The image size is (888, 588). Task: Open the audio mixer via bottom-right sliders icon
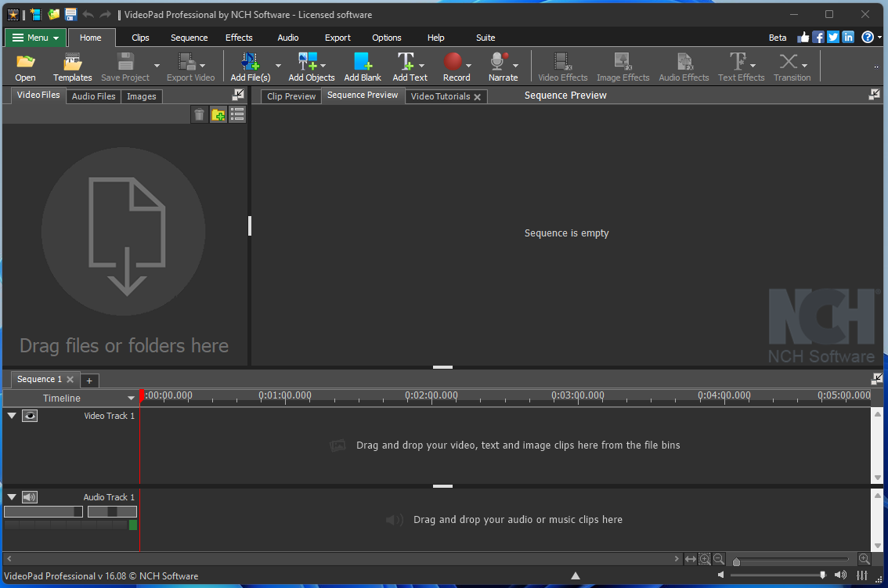(x=864, y=576)
